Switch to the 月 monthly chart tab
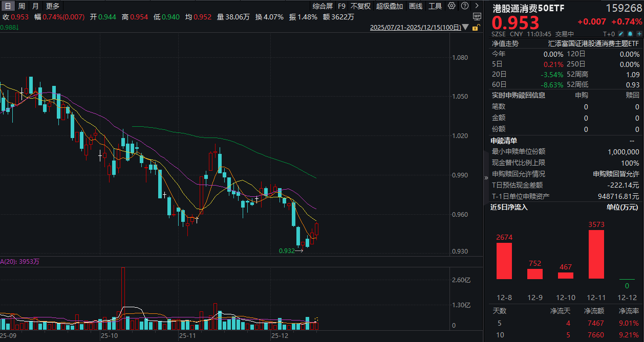 pyautogui.click(x=35, y=6)
